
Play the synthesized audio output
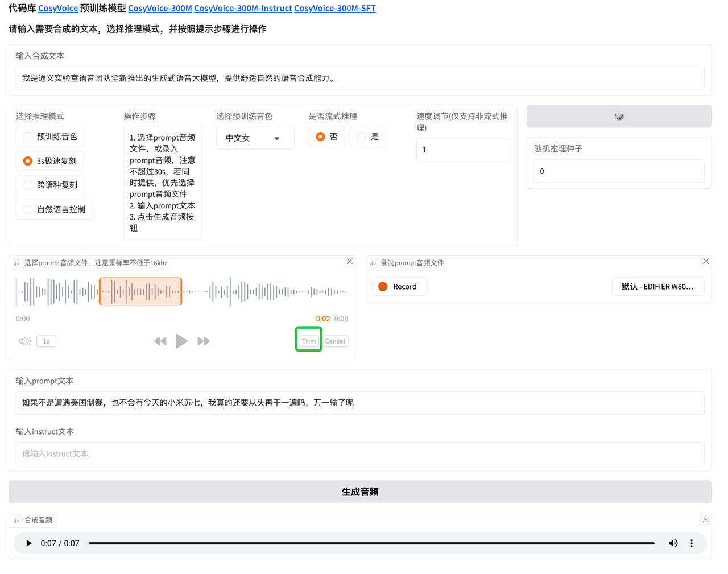click(28, 543)
